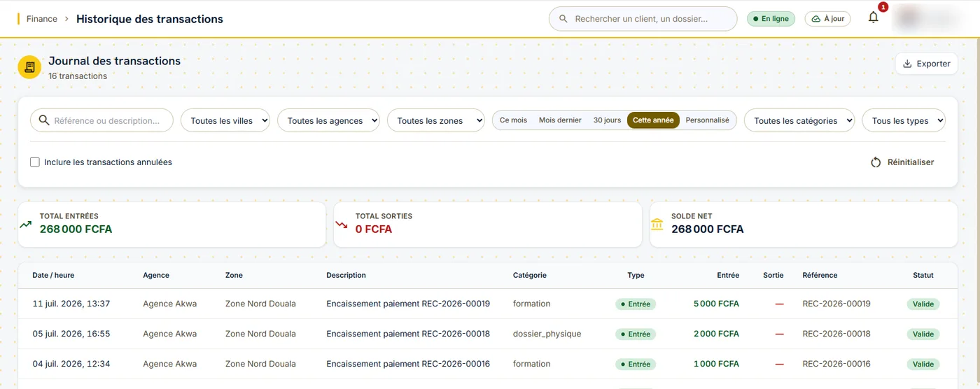Click Encaissement paiement REC-2026-00019 description

point(408,304)
